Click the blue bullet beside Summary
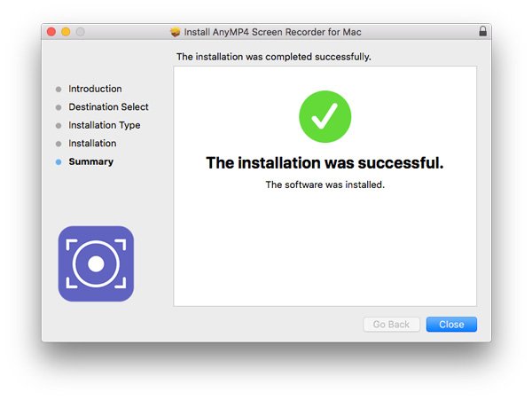The height and width of the screenshot is (400, 532). pyautogui.click(x=59, y=162)
